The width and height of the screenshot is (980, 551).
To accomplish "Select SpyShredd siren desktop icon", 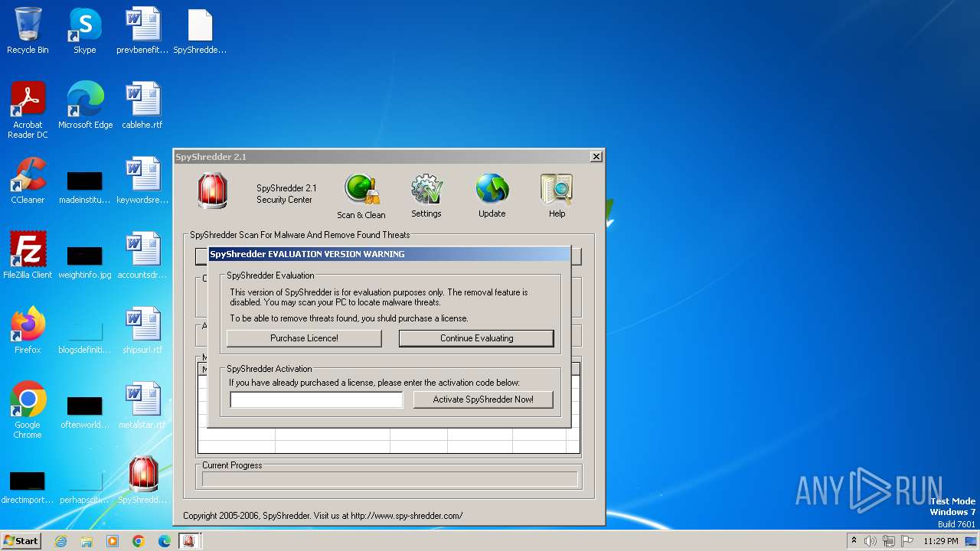I will pos(142,481).
